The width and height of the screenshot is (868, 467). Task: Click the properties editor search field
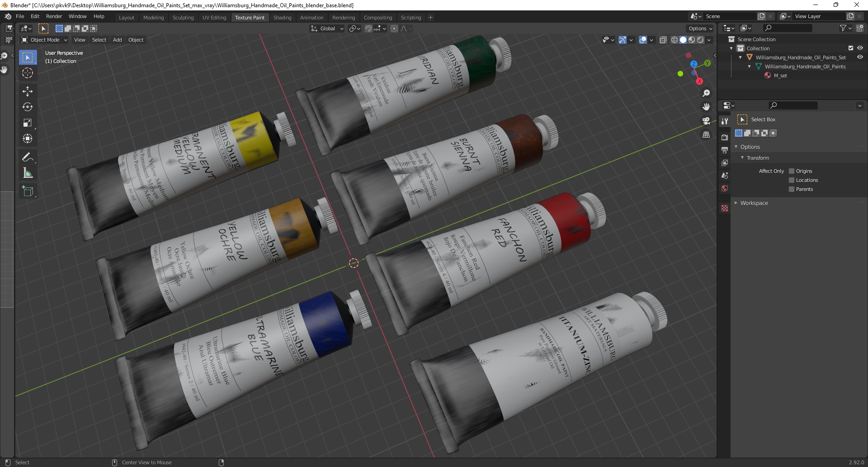[793, 105]
